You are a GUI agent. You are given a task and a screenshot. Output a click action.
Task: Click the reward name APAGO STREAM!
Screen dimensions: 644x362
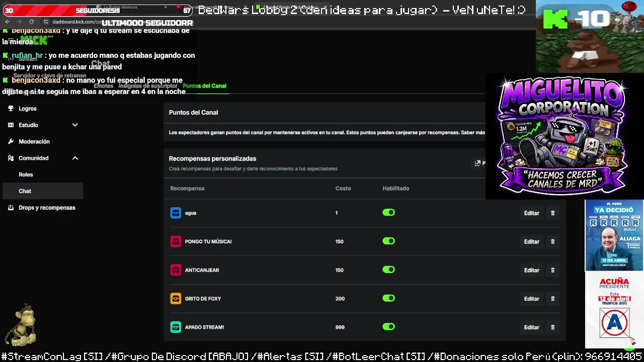point(204,327)
